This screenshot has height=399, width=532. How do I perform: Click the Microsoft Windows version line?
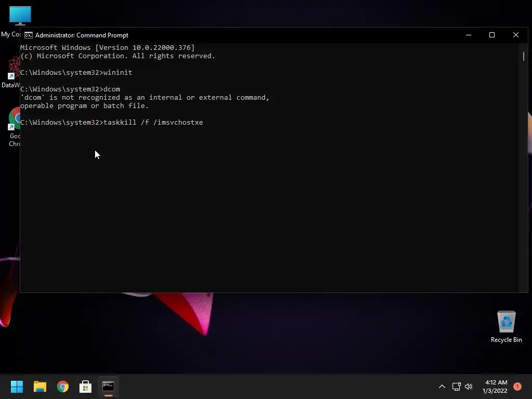[x=108, y=48]
